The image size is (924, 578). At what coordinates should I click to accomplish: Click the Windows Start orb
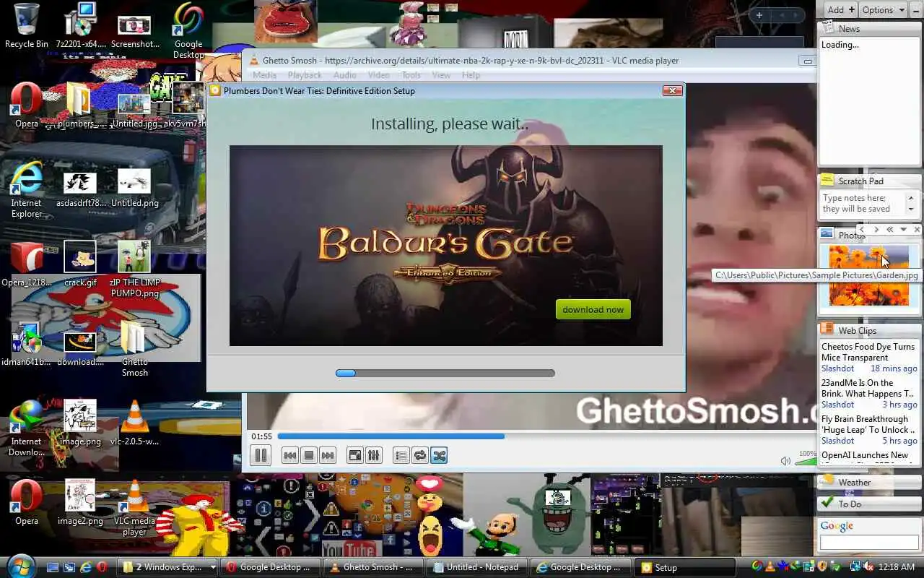[22, 565]
